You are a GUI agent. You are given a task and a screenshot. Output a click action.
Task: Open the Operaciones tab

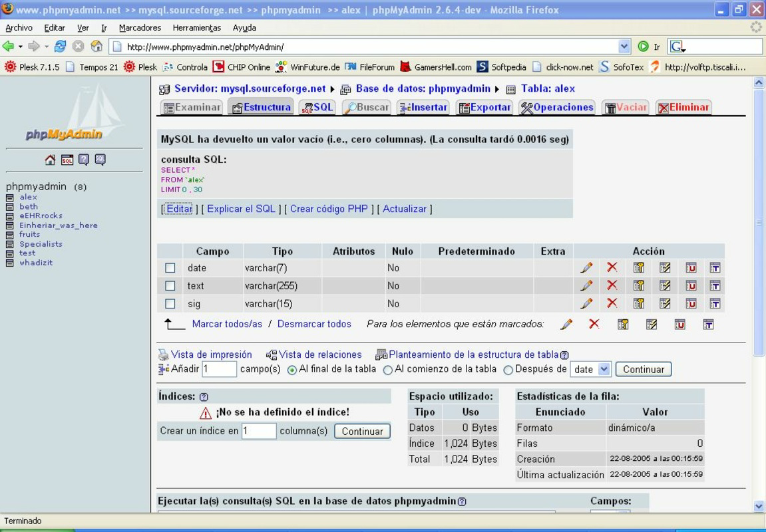557,107
